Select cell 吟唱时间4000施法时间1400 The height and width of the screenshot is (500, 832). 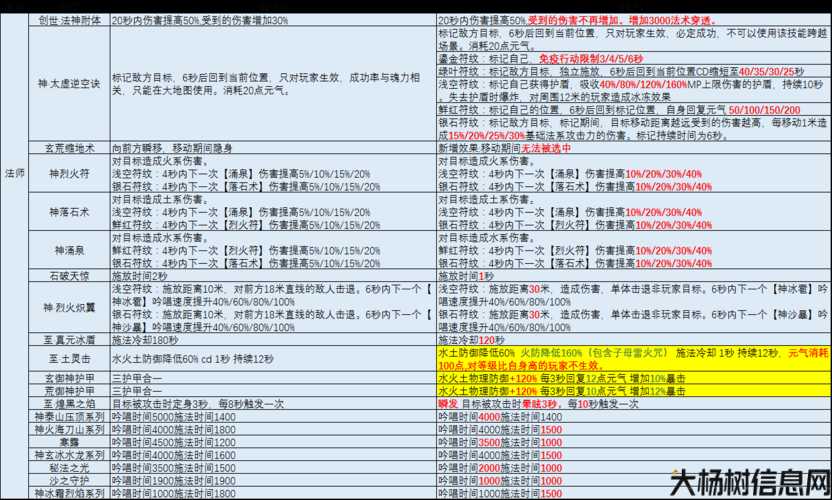click(x=634, y=417)
